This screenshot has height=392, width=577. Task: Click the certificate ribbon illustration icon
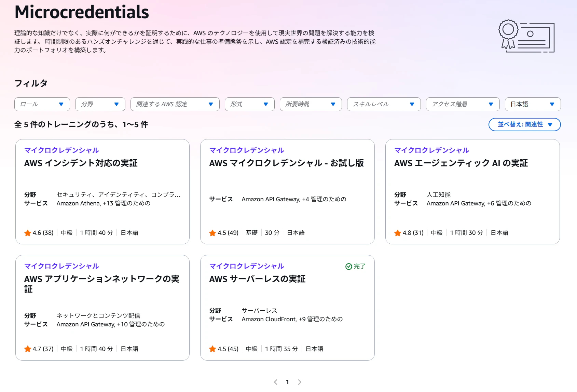click(x=526, y=36)
